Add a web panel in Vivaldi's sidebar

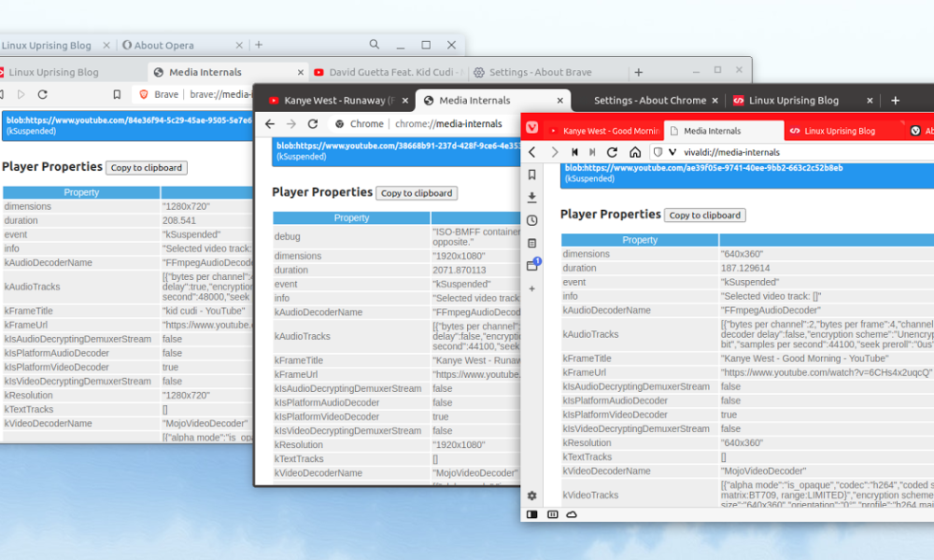coord(532,288)
